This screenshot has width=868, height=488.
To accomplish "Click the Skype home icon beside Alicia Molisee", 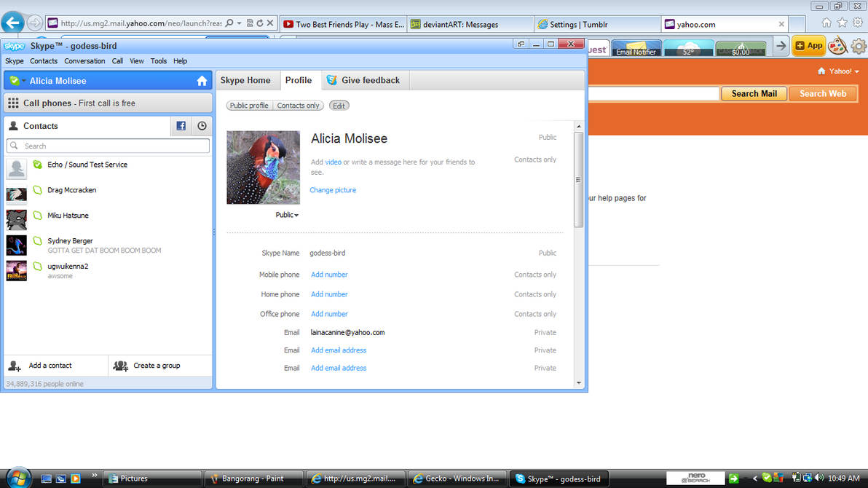I will tap(202, 81).
